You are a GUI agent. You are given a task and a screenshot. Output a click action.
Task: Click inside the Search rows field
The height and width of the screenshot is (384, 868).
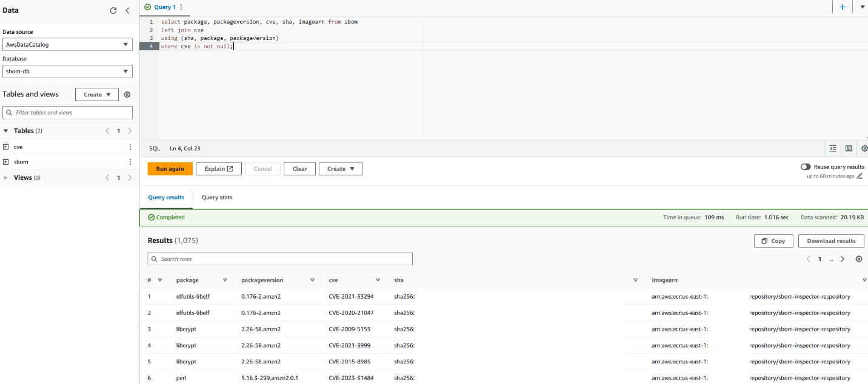[x=280, y=259]
